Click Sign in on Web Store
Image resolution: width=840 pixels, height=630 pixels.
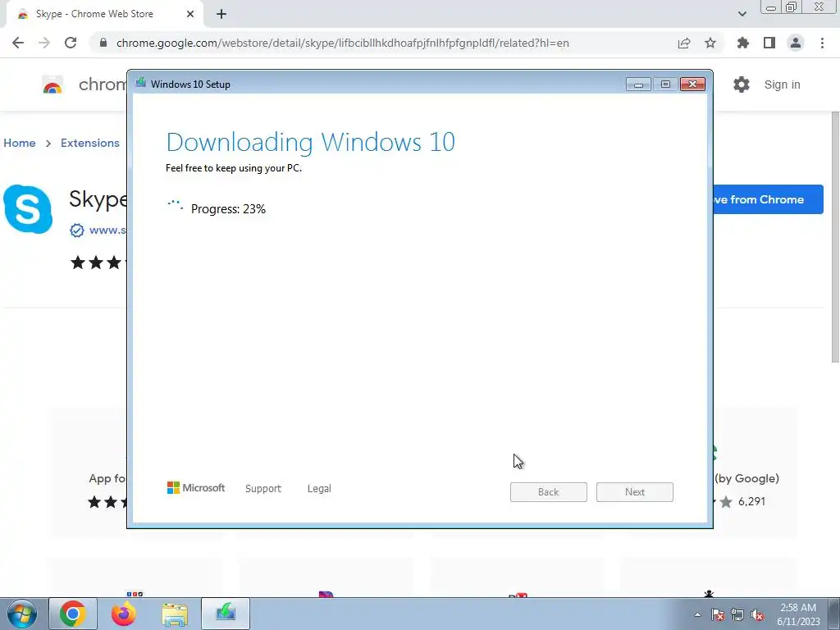782,84
